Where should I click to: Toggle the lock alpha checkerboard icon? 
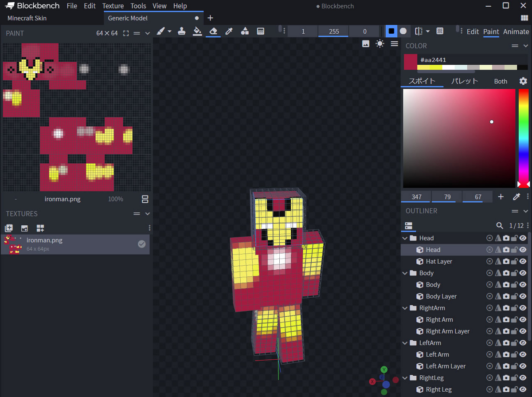click(440, 31)
